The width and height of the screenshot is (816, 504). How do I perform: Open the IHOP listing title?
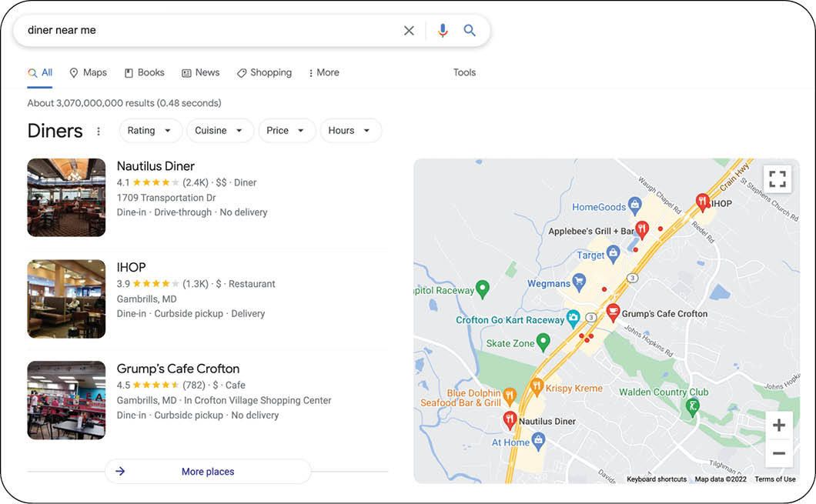pyautogui.click(x=131, y=267)
